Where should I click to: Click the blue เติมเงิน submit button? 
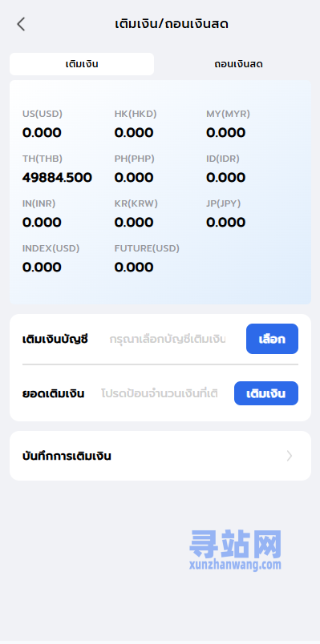[266, 393]
